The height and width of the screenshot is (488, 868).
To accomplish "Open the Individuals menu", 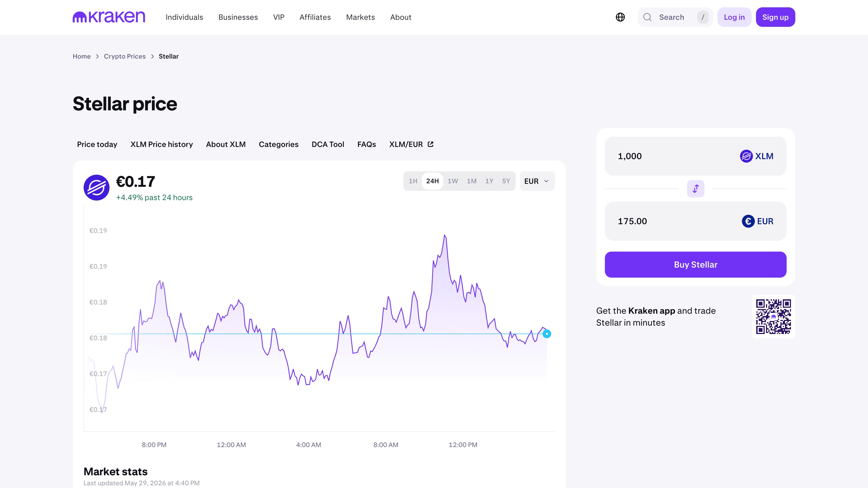I will pos(184,17).
